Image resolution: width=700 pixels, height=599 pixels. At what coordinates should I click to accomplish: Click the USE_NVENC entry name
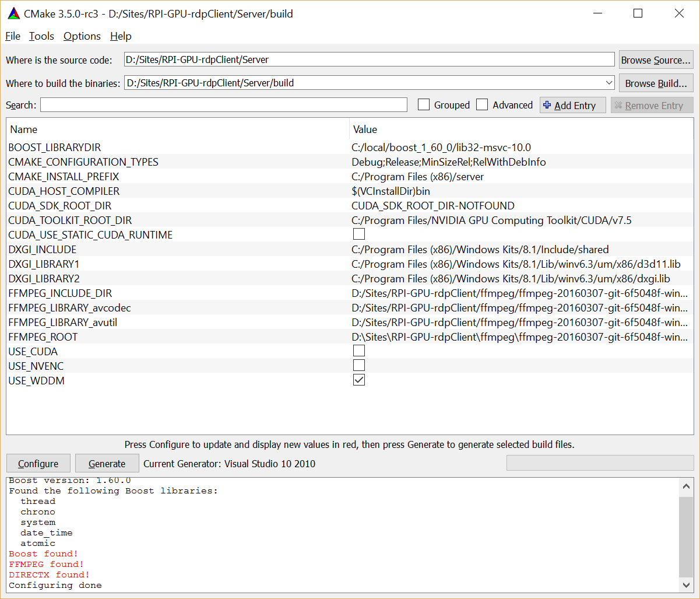click(x=36, y=366)
